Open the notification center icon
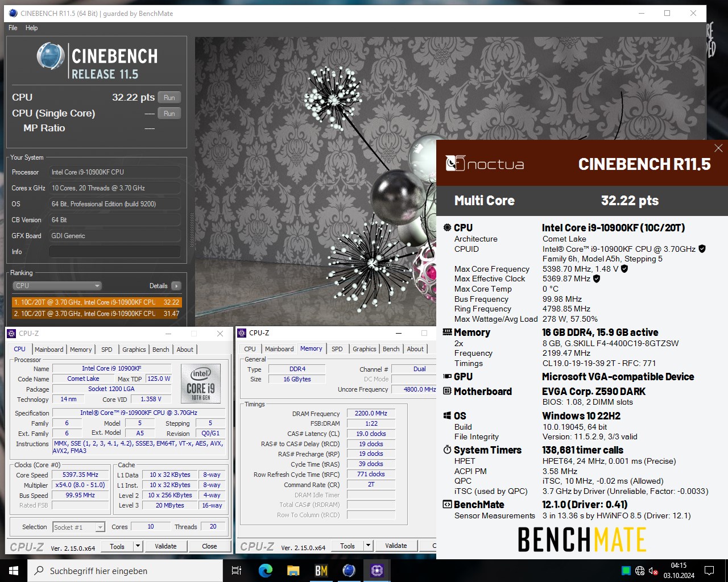The width and height of the screenshot is (728, 582). click(x=709, y=571)
